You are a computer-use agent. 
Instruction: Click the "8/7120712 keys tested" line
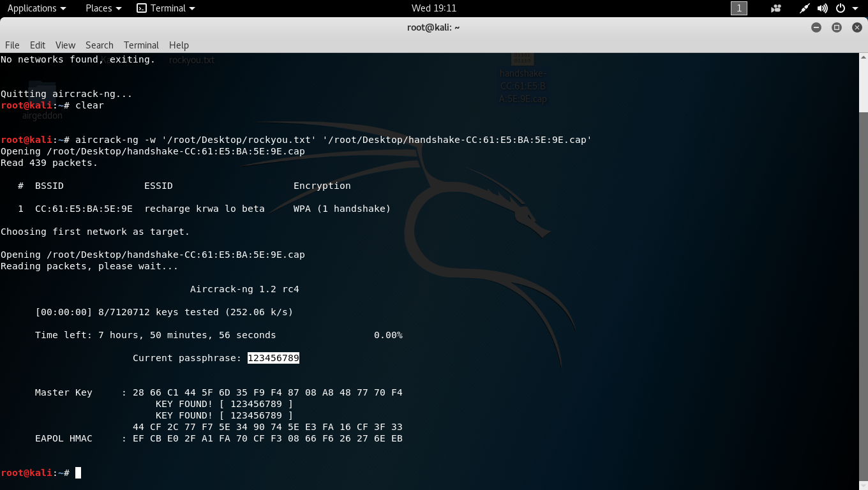click(x=164, y=312)
